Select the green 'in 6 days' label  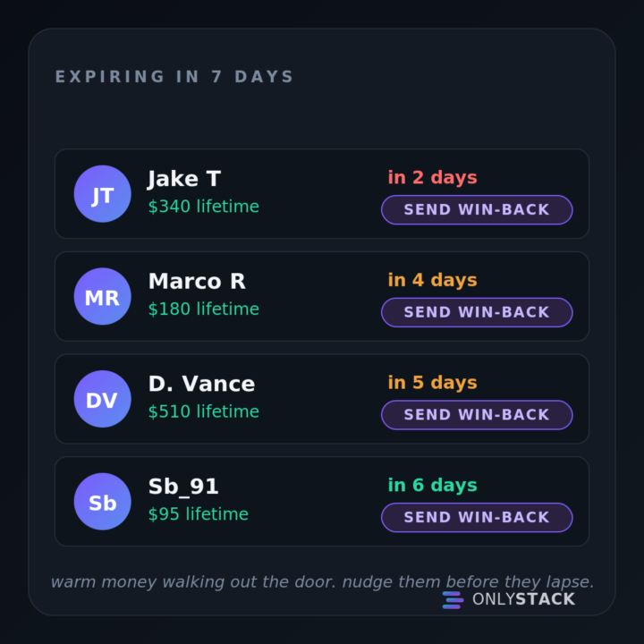pyautogui.click(x=433, y=485)
